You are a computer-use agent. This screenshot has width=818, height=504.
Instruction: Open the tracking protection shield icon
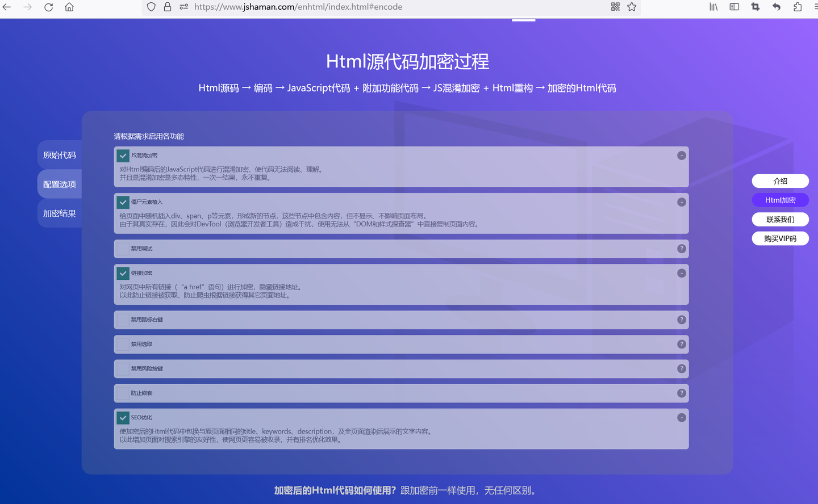151,7
